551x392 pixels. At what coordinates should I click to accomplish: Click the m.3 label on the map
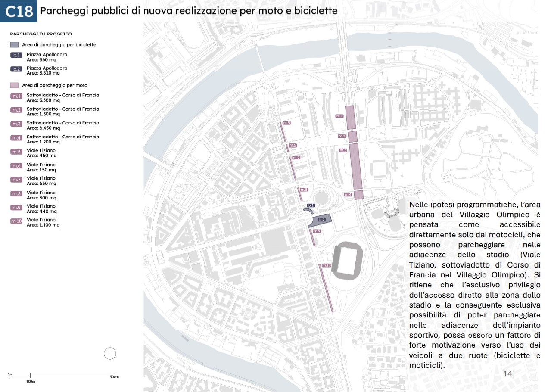(343, 150)
